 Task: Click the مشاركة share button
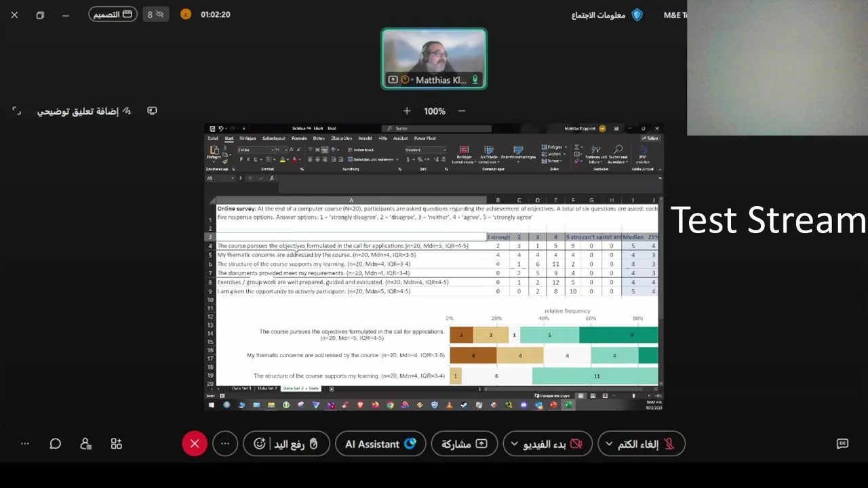[x=465, y=443]
